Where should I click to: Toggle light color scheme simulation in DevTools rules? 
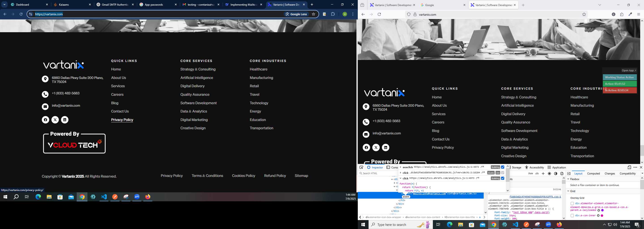click(x=549, y=174)
